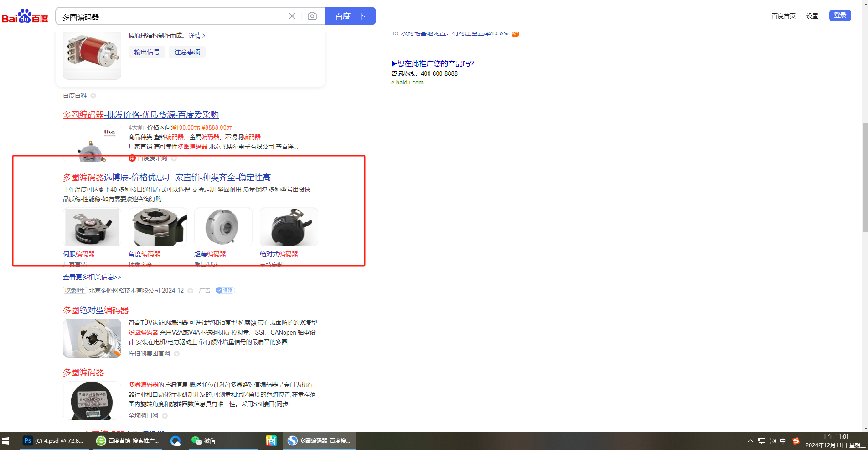Click the 超薄编码器 product thumbnail
Image resolution: width=868 pixels, height=450 pixels.
pos(223,227)
